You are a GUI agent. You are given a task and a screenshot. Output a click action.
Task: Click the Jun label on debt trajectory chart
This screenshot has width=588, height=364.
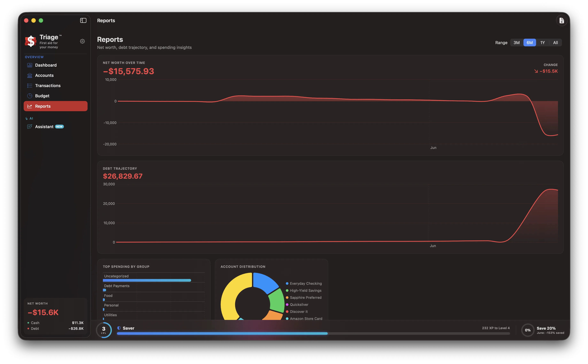tap(433, 246)
